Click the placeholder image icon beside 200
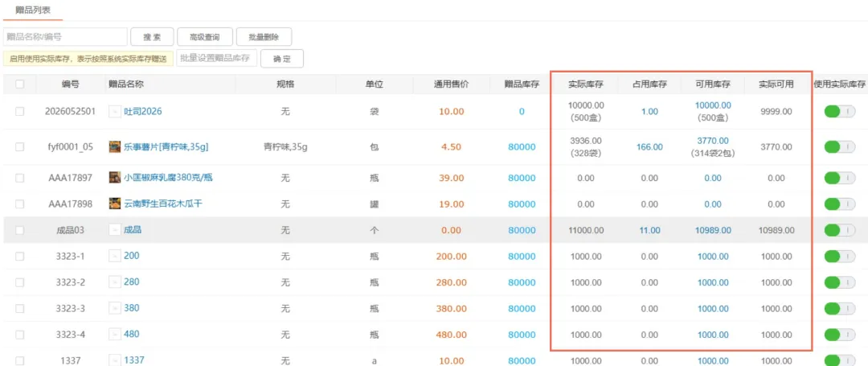Viewport: 868px width, 366px height. pyautogui.click(x=115, y=257)
